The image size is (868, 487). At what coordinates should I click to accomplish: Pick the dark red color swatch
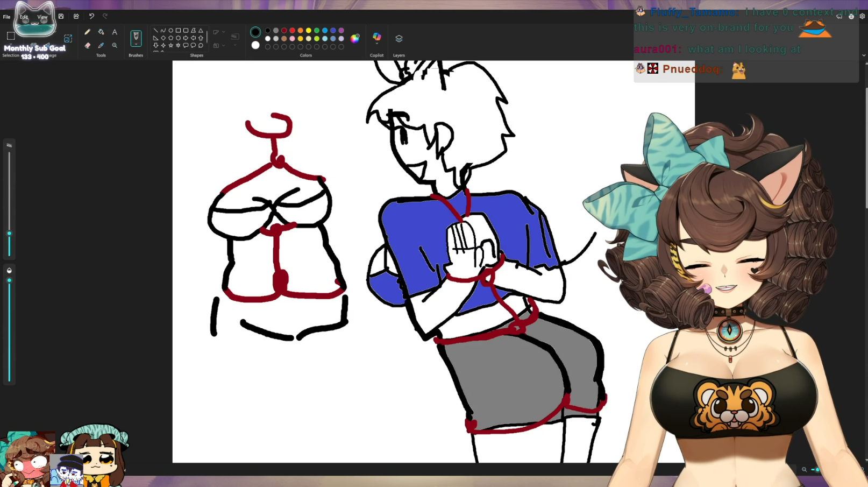pos(284,31)
